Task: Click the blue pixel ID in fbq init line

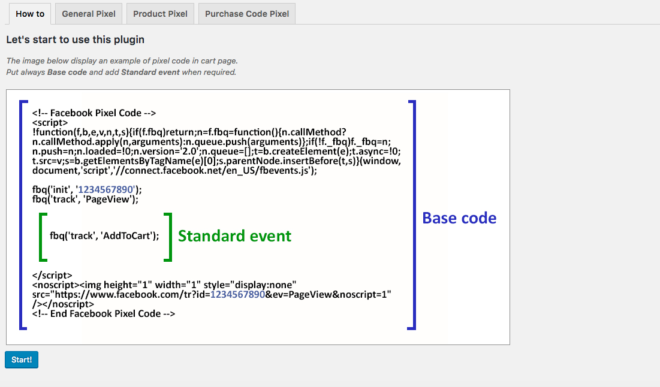Action: (106, 189)
